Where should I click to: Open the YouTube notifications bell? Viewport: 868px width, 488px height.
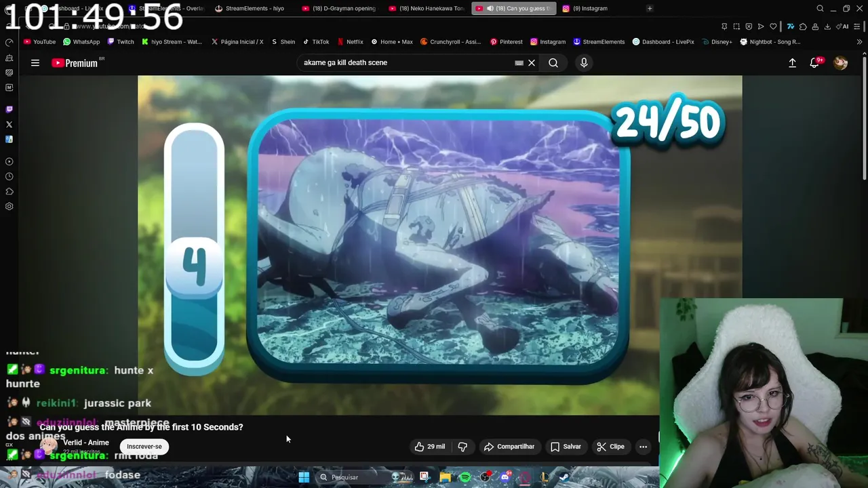point(814,63)
